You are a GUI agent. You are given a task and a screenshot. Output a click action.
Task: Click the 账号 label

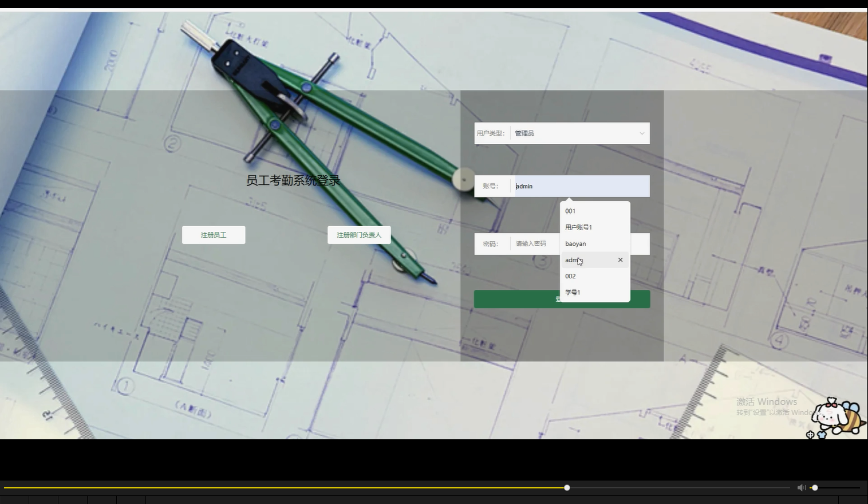point(491,186)
